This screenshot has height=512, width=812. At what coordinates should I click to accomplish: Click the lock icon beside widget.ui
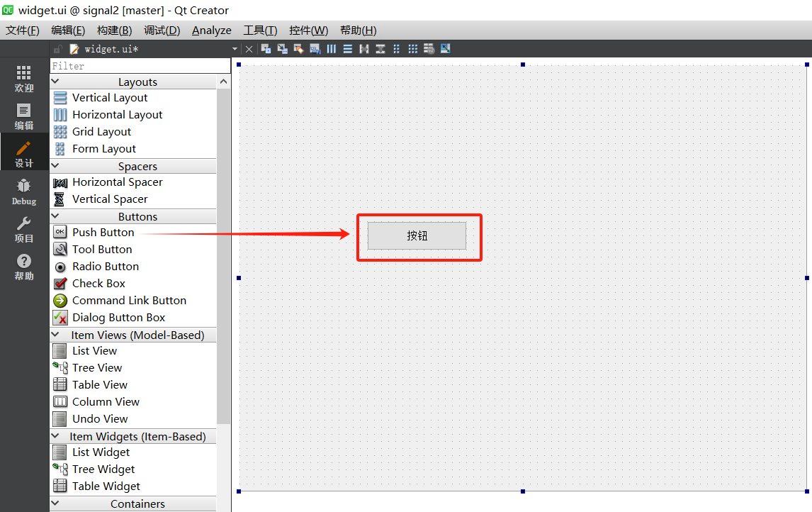58,49
